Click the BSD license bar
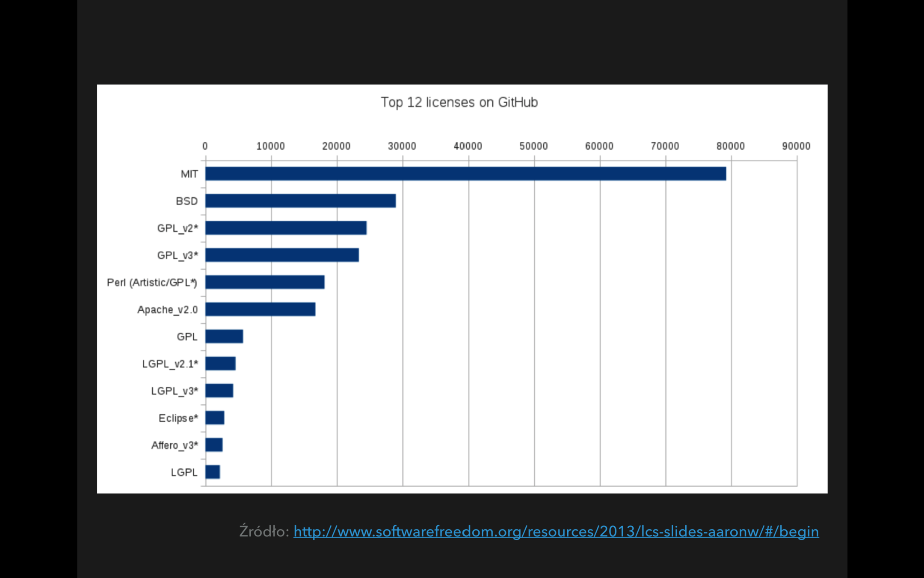The height and width of the screenshot is (578, 924). [300, 201]
